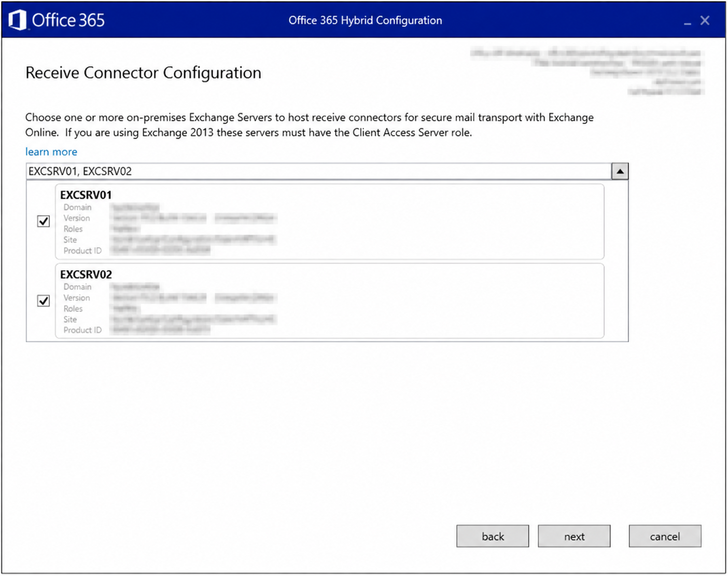
Task: Uncheck the EXCSRV02 server checkbox
Action: (44, 300)
